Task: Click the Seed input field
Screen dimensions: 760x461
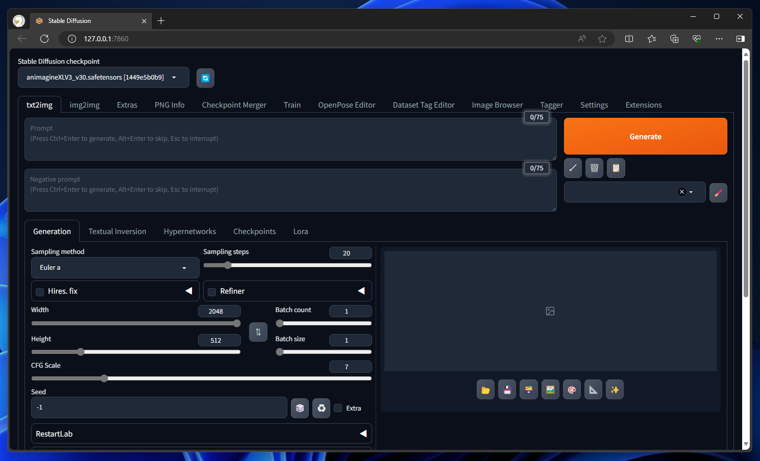Action: [x=159, y=408]
